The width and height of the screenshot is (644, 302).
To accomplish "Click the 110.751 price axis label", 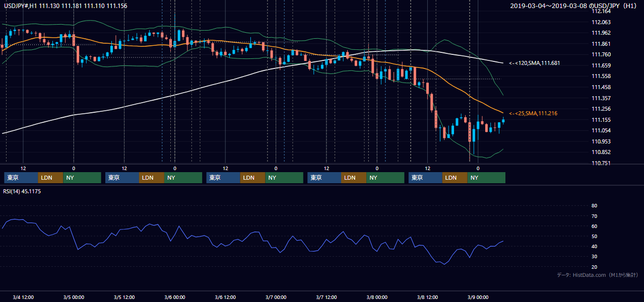I will pyautogui.click(x=601, y=163).
